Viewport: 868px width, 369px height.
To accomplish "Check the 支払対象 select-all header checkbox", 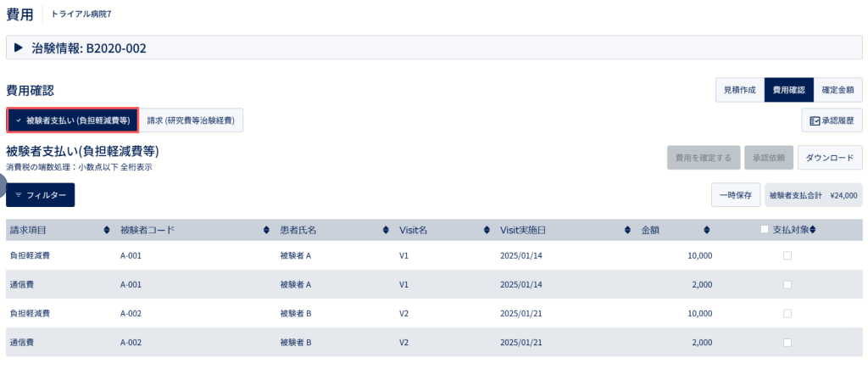I will (765, 229).
